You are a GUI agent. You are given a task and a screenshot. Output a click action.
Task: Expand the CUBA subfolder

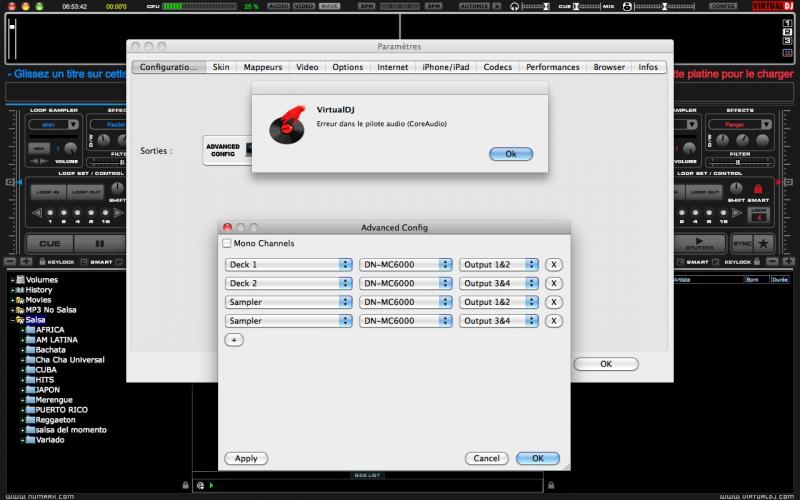22,370
